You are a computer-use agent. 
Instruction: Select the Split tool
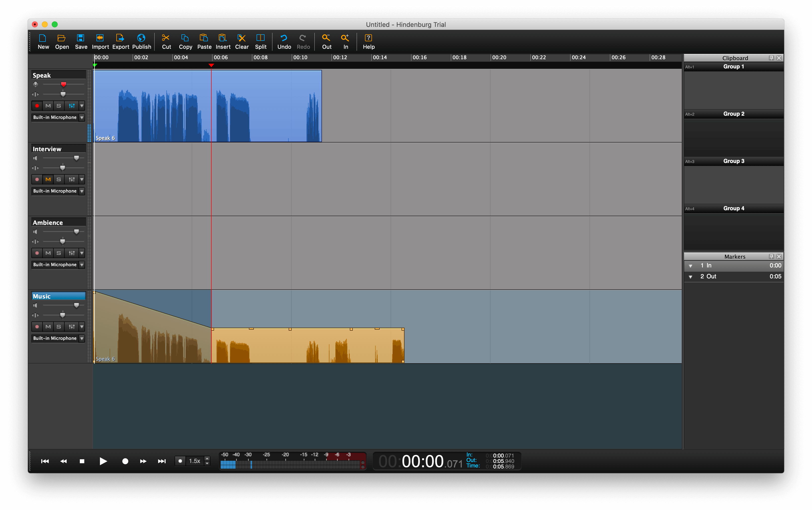click(x=260, y=41)
